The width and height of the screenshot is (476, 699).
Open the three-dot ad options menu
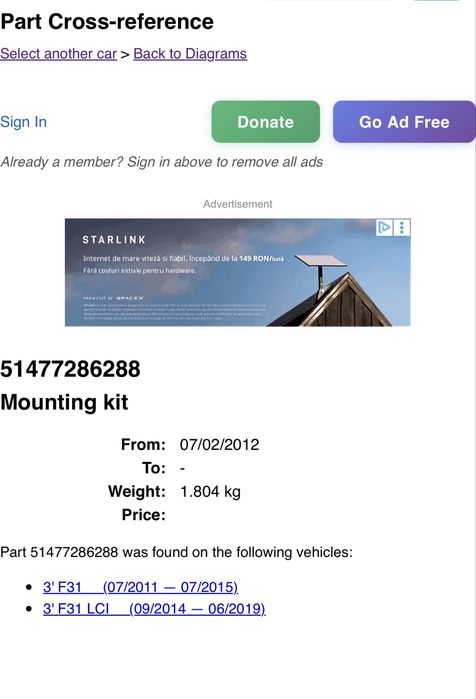click(x=402, y=228)
